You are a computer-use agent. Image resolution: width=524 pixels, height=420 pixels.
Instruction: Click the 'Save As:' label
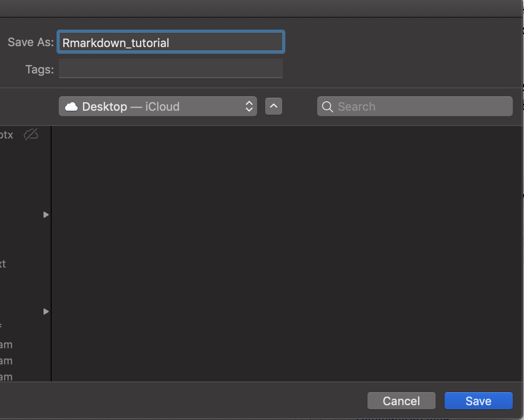coord(31,43)
